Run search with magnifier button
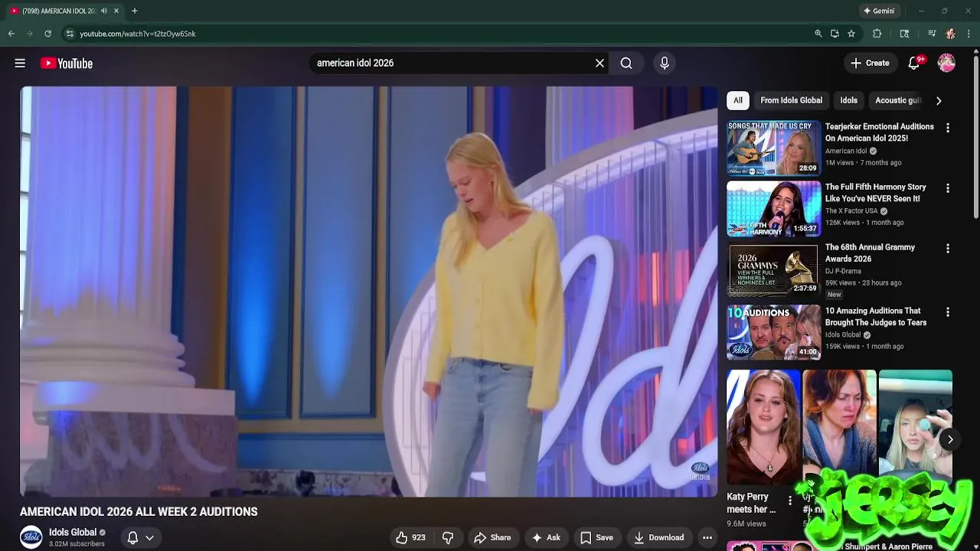The width and height of the screenshot is (980, 551). (626, 64)
